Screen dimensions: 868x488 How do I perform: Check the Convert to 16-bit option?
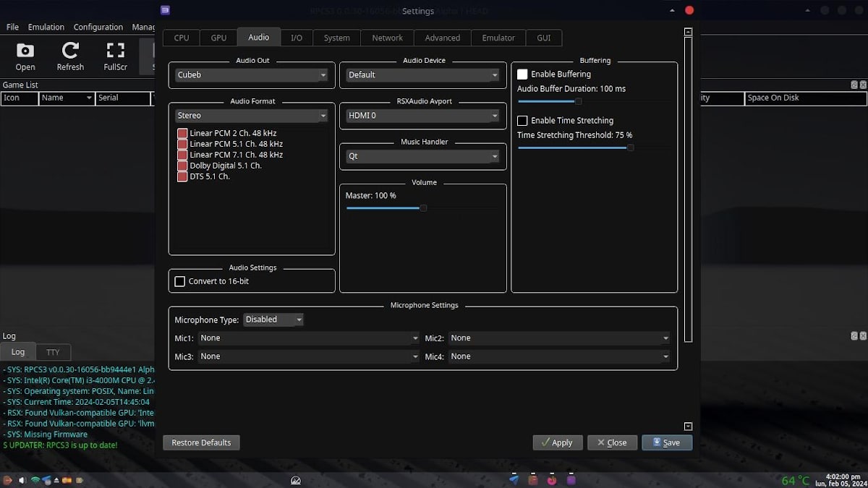point(179,281)
